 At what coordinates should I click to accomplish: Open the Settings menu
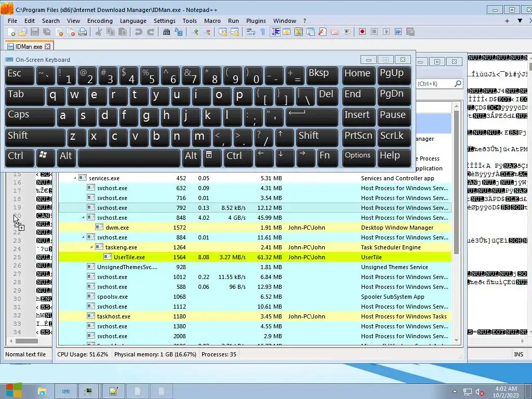coord(165,21)
